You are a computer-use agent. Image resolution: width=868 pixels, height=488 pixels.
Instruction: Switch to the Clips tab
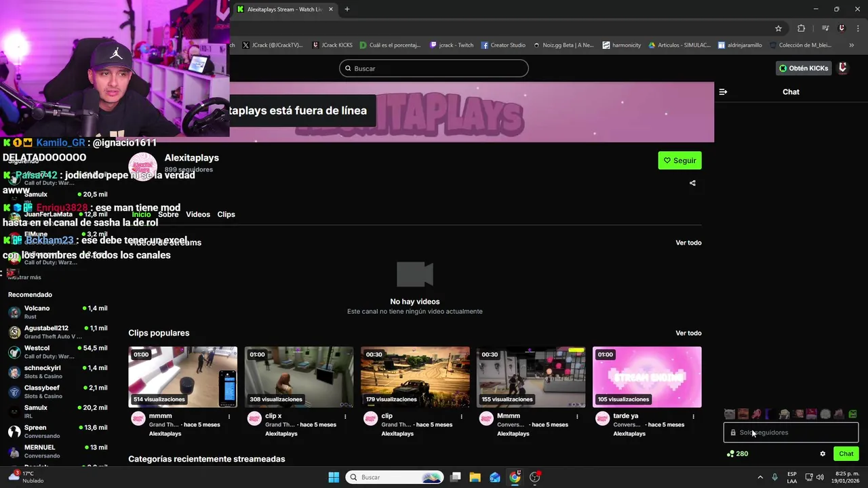[x=226, y=214]
